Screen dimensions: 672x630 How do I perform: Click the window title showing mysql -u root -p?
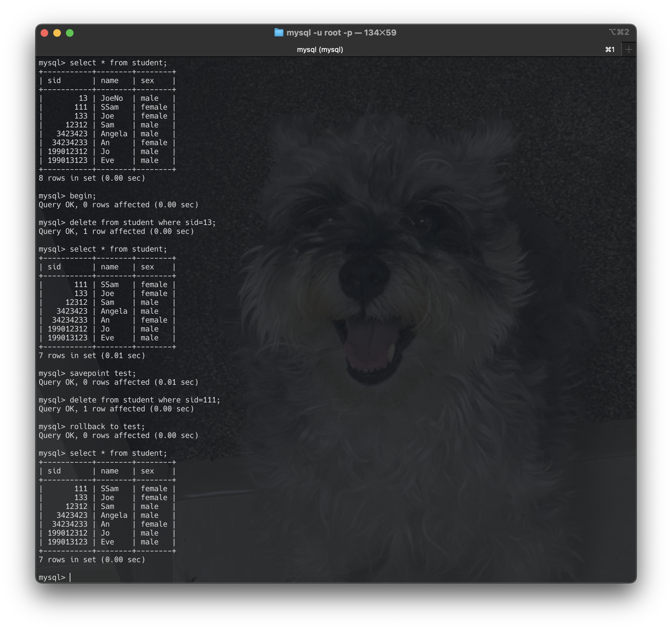pos(341,32)
